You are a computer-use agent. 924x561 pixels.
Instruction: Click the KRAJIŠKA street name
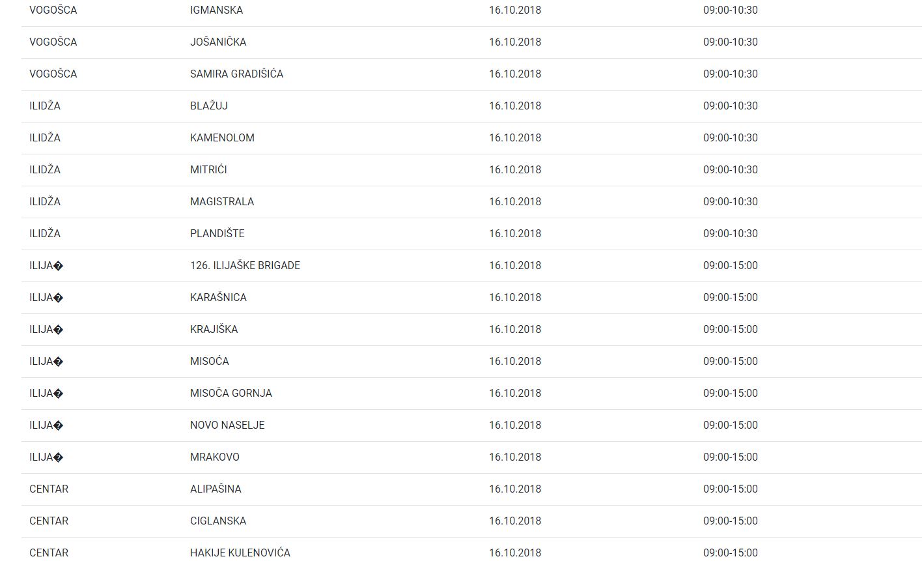coord(214,330)
